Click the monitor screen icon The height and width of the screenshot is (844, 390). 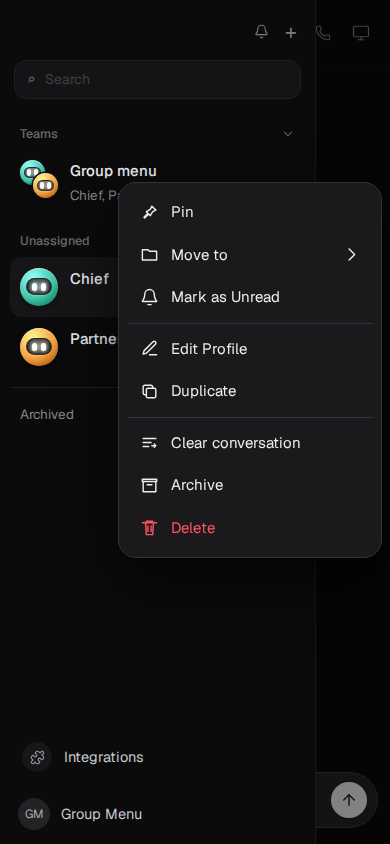pos(361,33)
